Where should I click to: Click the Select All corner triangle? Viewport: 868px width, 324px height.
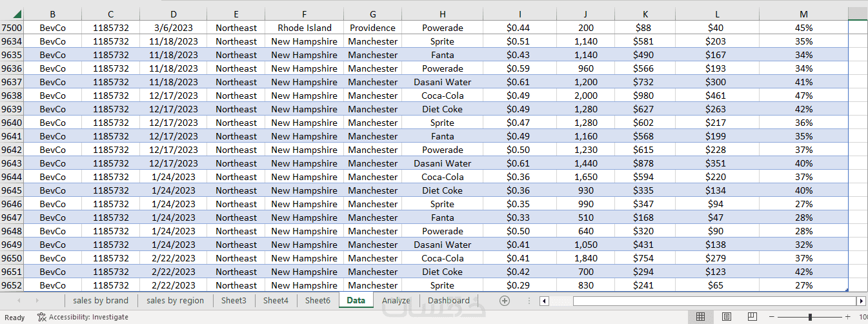pyautogui.click(x=17, y=14)
